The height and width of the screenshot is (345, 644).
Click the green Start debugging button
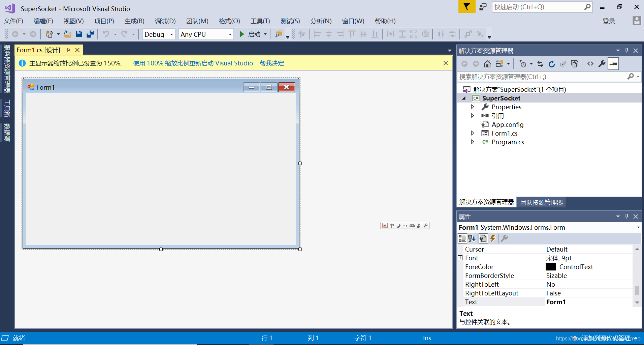pos(242,34)
